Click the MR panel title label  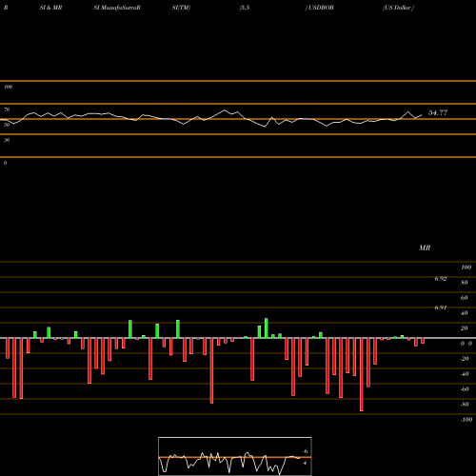tap(425, 248)
